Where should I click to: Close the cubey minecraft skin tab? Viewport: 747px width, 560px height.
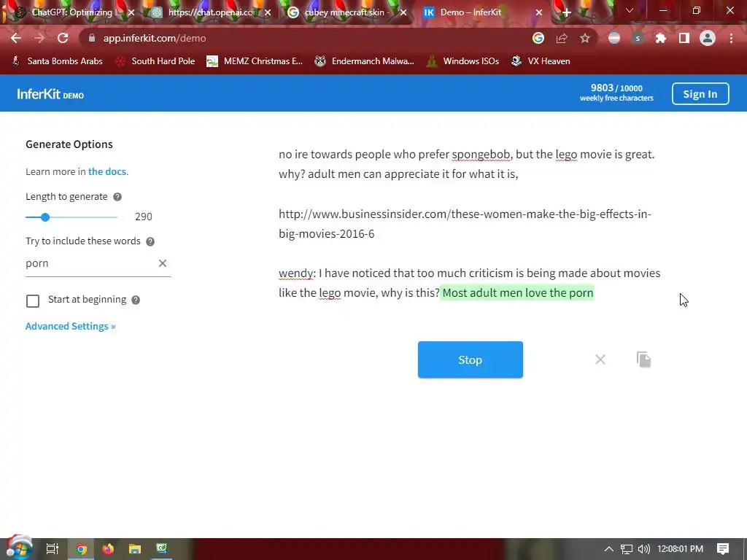(403, 13)
